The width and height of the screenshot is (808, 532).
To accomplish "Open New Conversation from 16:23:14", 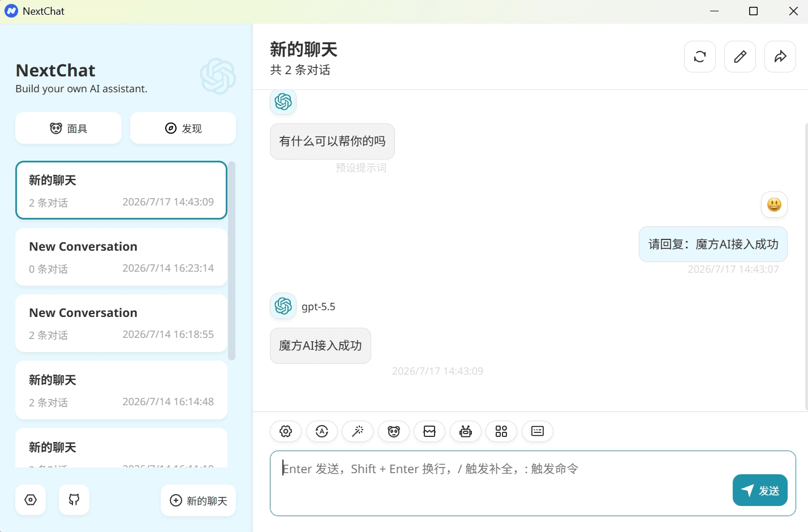I will [121, 257].
